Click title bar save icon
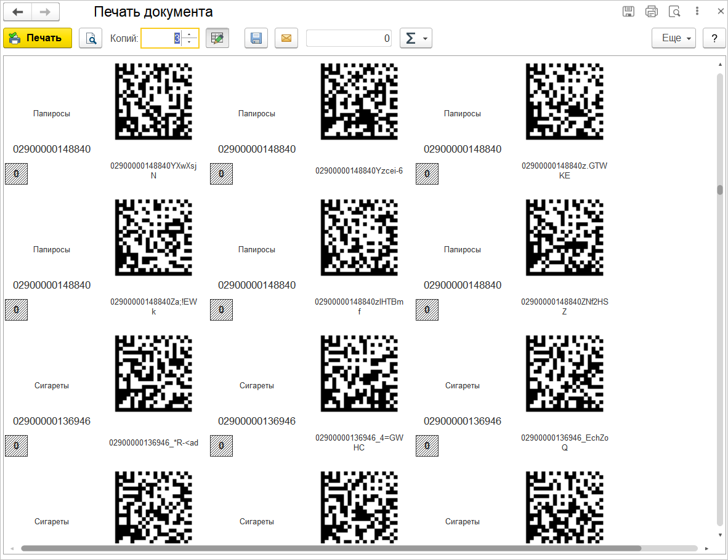728x560 pixels. click(628, 12)
